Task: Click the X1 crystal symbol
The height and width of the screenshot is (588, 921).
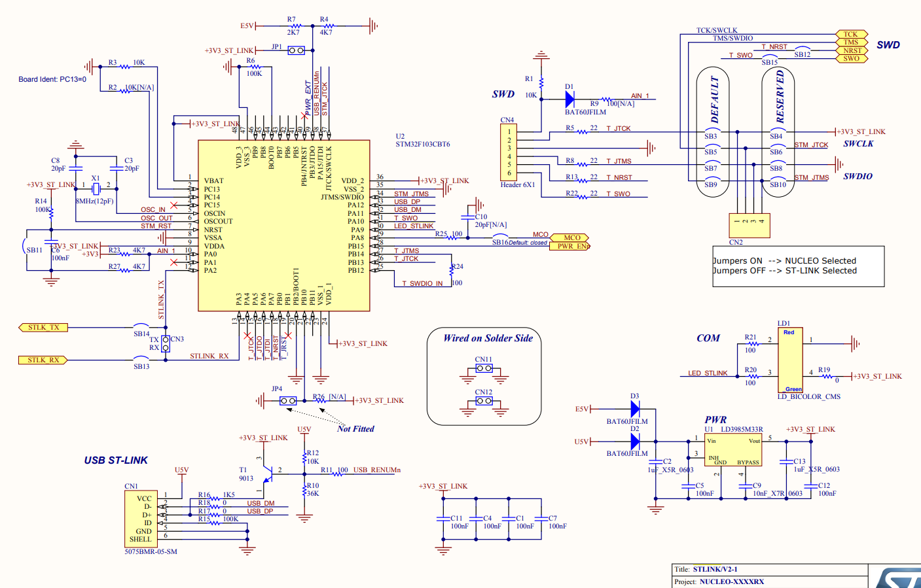Action: pyautogui.click(x=96, y=189)
